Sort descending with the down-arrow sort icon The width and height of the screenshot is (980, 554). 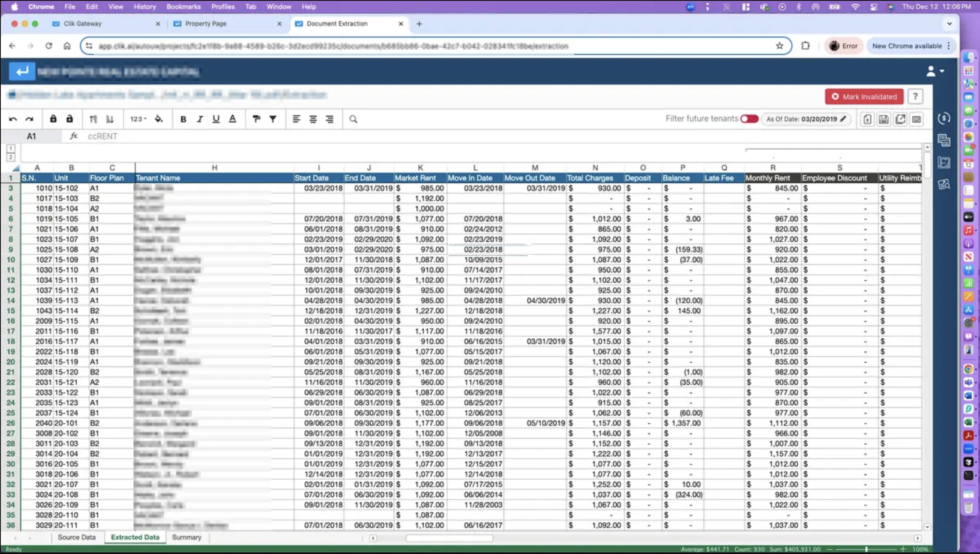click(109, 119)
